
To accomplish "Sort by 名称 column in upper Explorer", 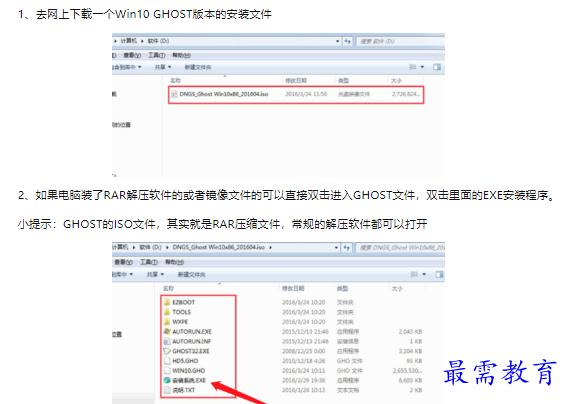I will tap(175, 80).
